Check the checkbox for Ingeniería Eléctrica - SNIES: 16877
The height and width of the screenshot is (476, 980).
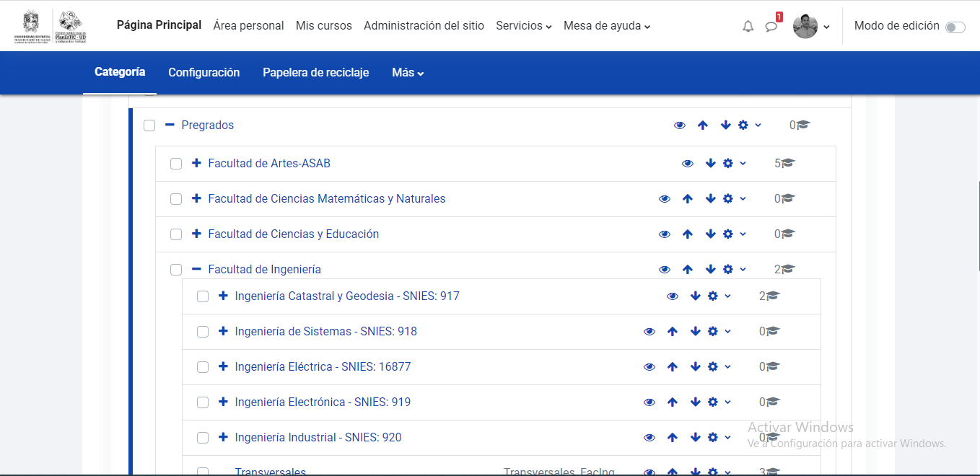pos(202,366)
